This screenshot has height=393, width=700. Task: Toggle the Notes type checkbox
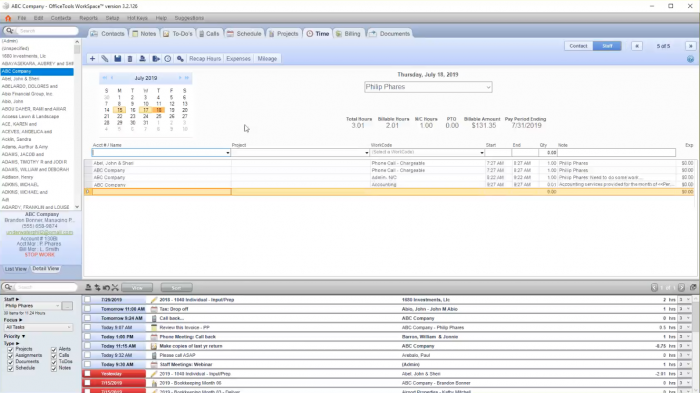[x=54, y=368]
